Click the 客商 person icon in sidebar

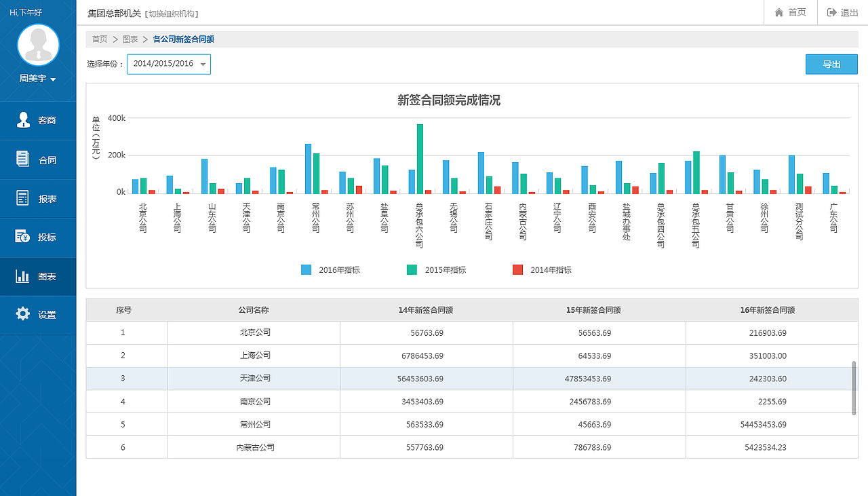pos(23,120)
